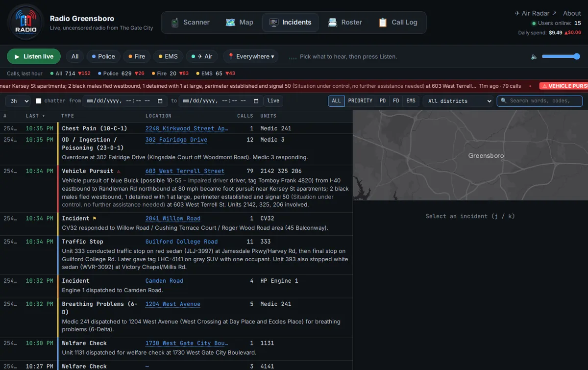Select the Incidents tab
This screenshot has height=370, width=588.
pos(290,23)
